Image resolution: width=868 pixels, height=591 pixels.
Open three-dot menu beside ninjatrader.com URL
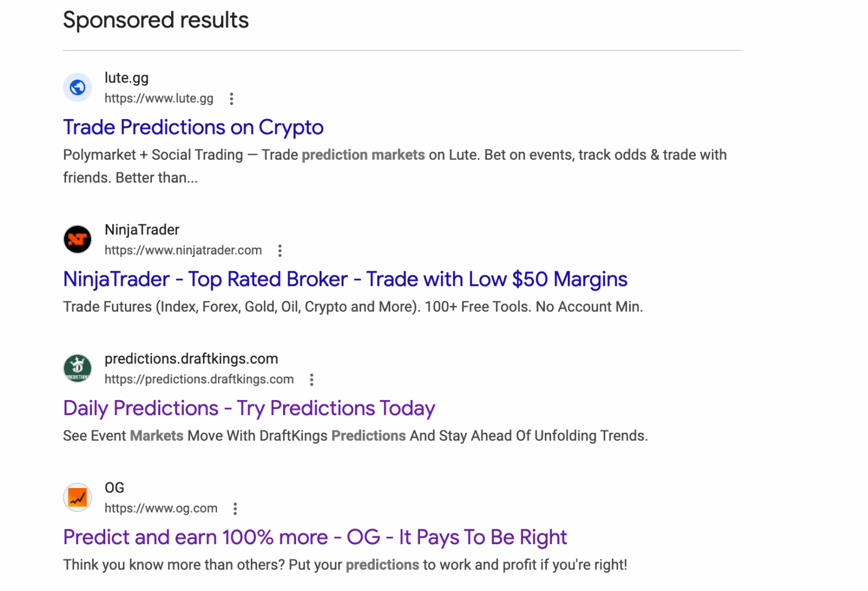(280, 251)
